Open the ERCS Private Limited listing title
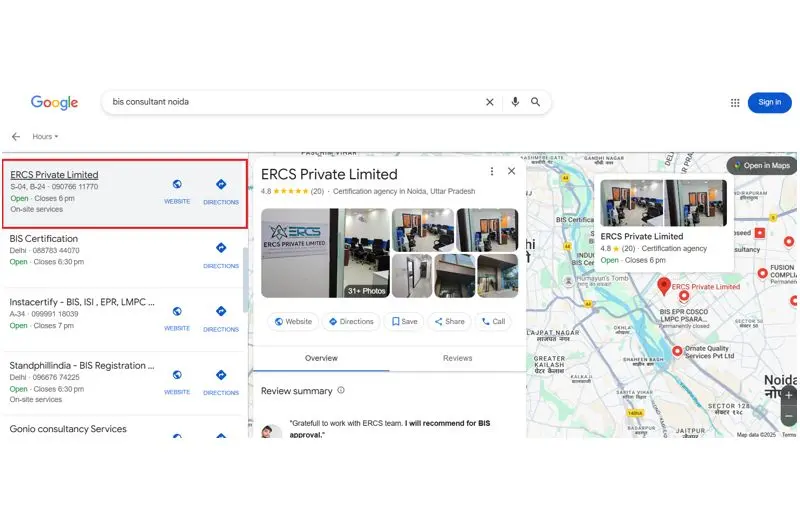This screenshot has width=800, height=522. pyautogui.click(x=54, y=175)
